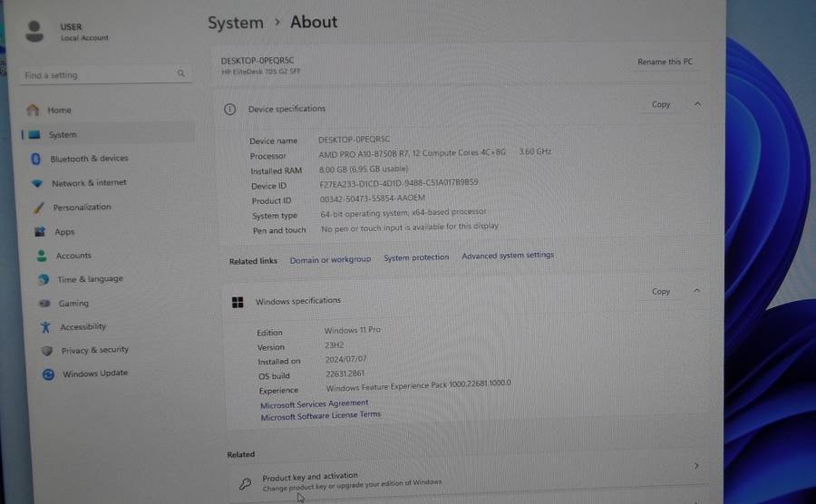Click the Find a setting search box
This screenshot has height=504, width=816.
tap(100, 74)
